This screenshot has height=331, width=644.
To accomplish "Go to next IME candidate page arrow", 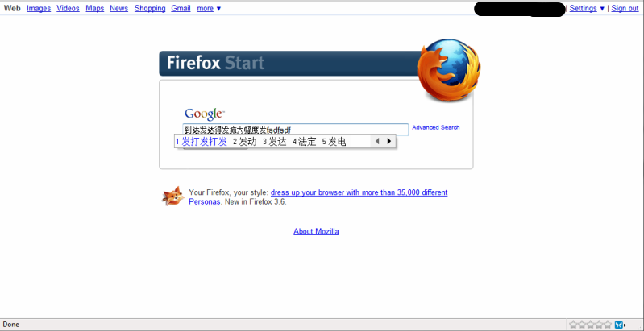I will (x=389, y=142).
